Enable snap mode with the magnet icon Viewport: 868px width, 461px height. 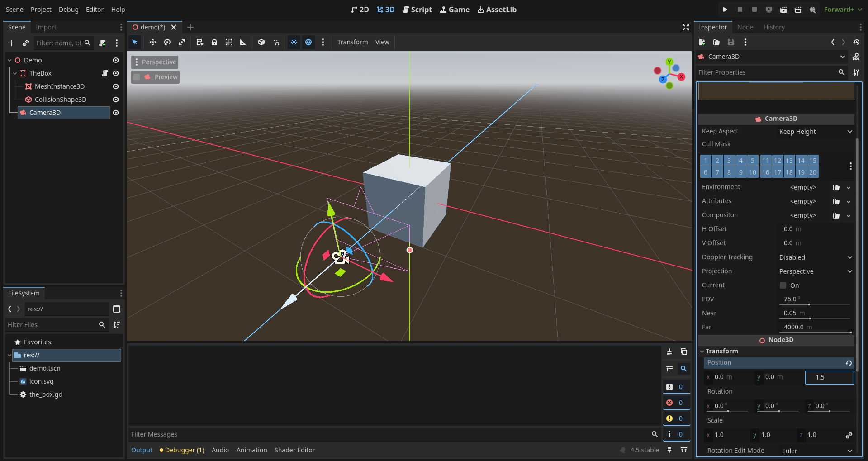[x=276, y=42]
